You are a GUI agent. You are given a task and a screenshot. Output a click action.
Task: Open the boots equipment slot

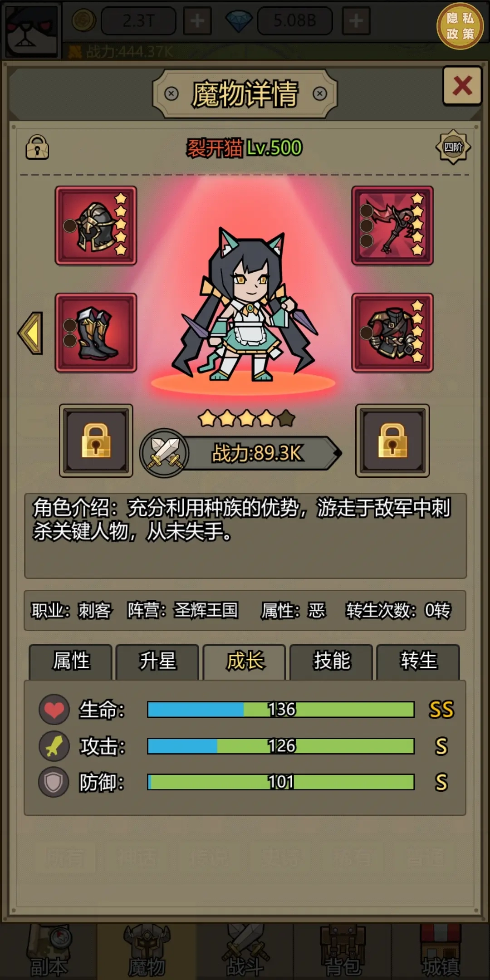pos(96,333)
